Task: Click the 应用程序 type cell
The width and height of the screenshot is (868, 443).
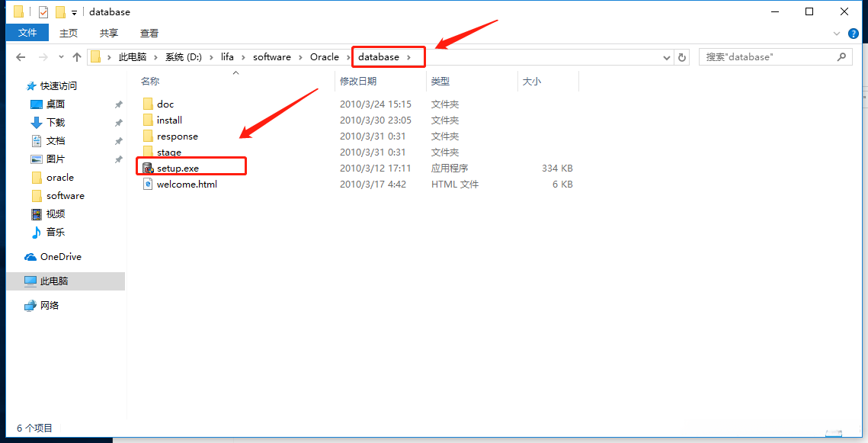Action: coord(450,169)
